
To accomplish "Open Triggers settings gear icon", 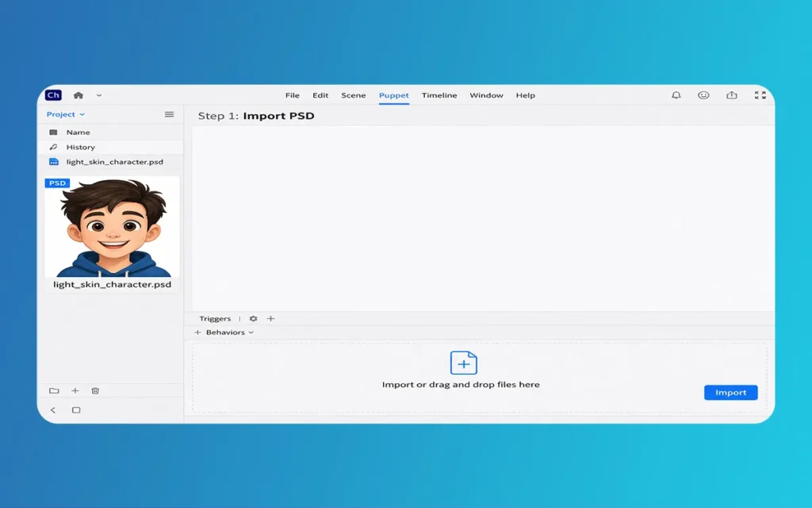I will 253,318.
